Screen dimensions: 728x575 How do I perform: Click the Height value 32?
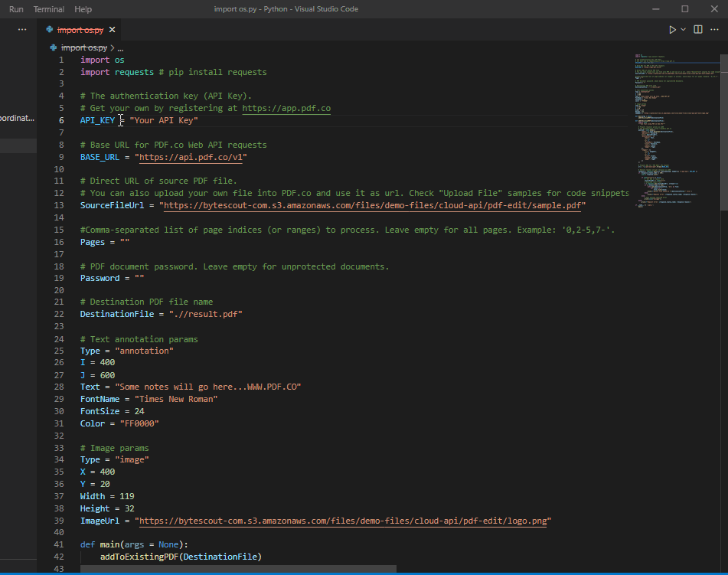click(x=129, y=508)
